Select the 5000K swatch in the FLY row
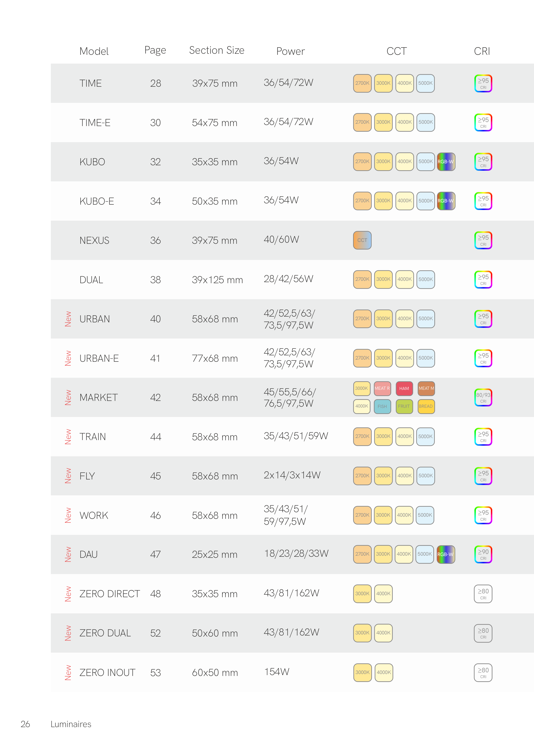 [425, 476]
